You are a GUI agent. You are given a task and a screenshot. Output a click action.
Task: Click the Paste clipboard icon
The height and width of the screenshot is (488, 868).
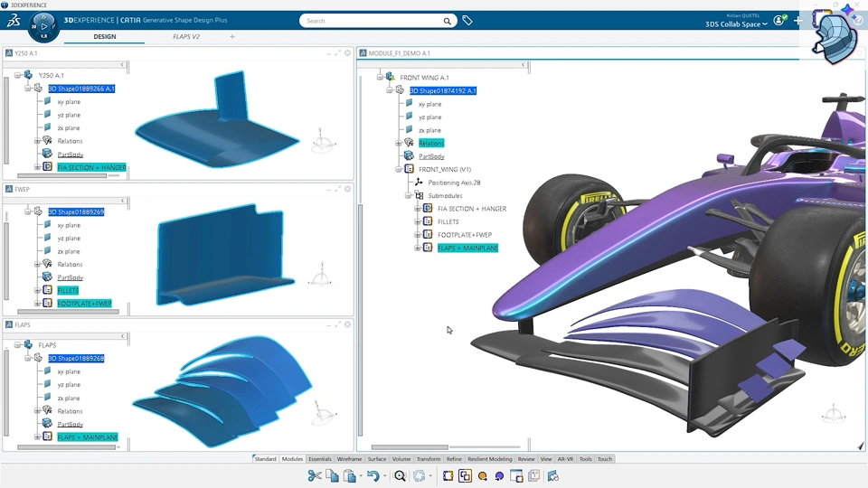click(350, 476)
